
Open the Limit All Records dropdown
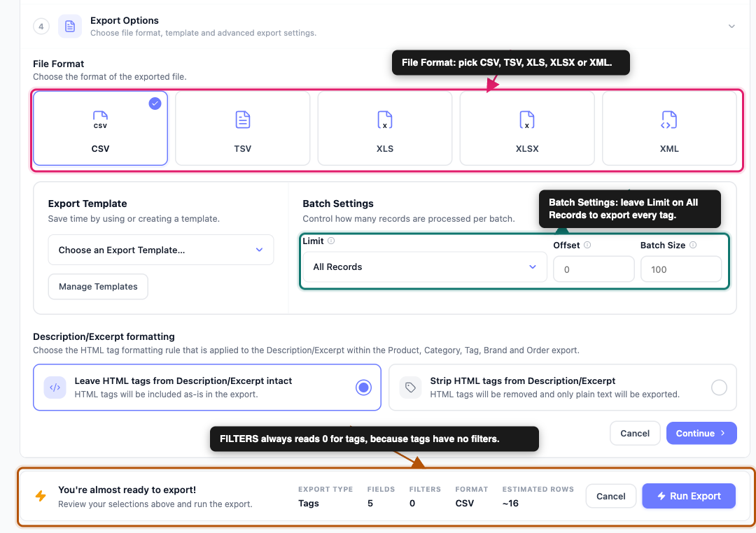tap(425, 267)
